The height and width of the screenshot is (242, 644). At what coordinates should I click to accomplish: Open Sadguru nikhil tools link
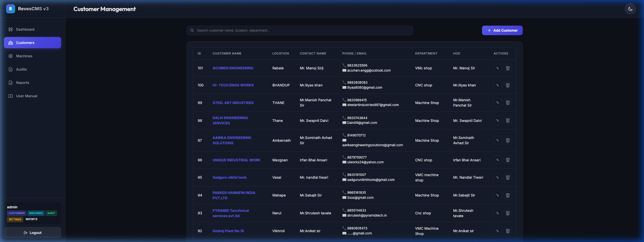click(x=229, y=177)
